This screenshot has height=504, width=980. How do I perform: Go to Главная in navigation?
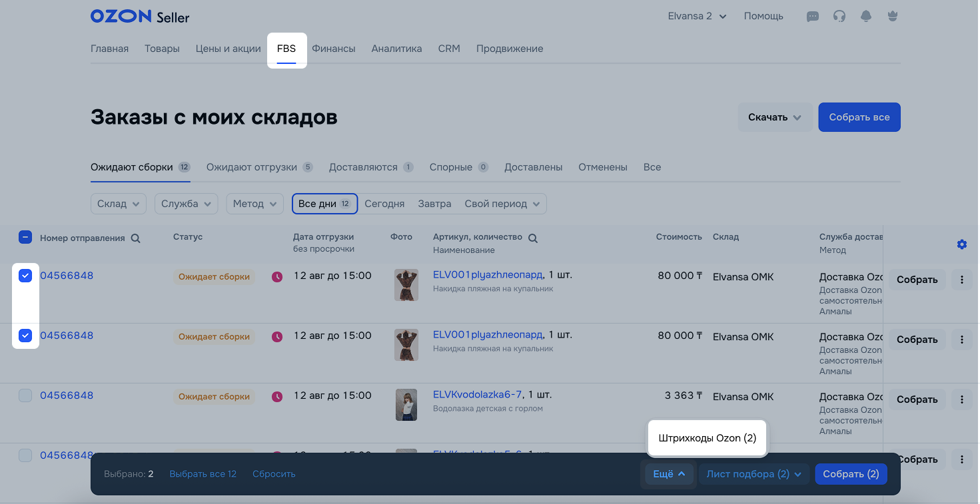[x=109, y=49]
